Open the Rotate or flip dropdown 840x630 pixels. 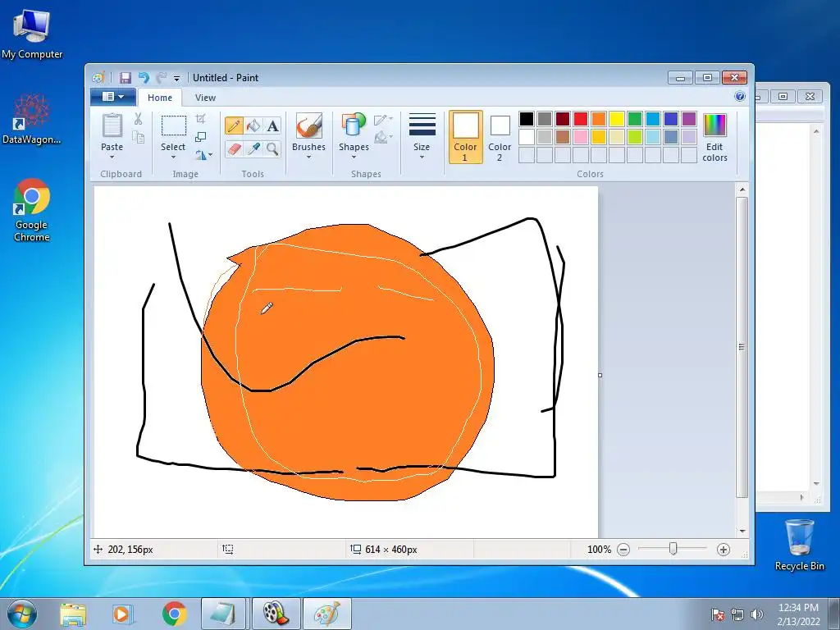tap(203, 155)
